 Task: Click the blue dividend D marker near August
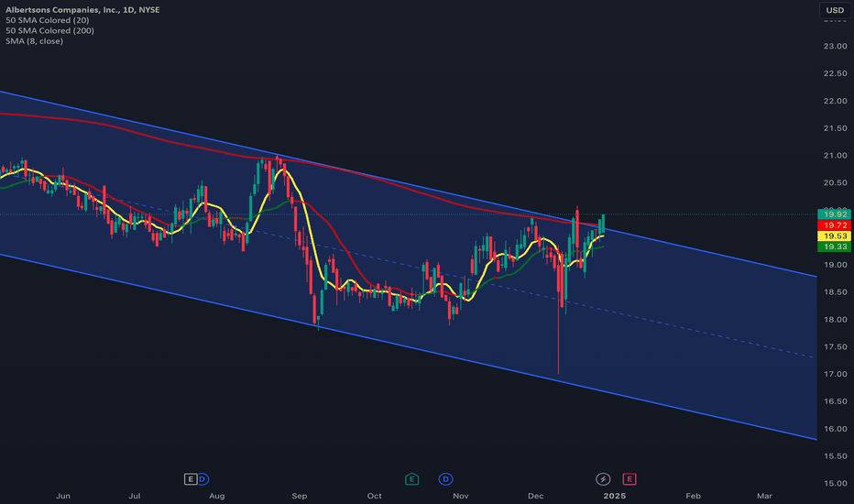[x=203, y=479]
